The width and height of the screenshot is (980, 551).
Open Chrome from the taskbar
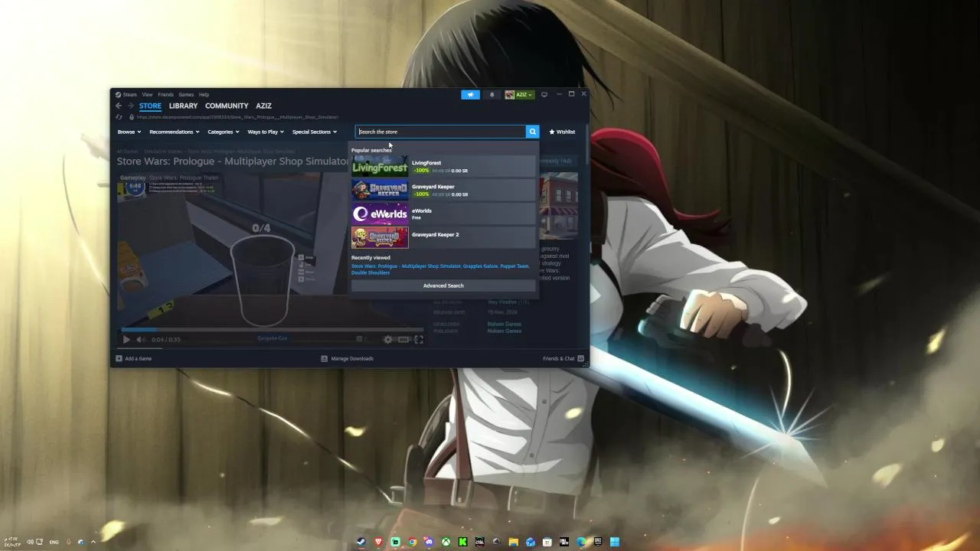point(412,542)
